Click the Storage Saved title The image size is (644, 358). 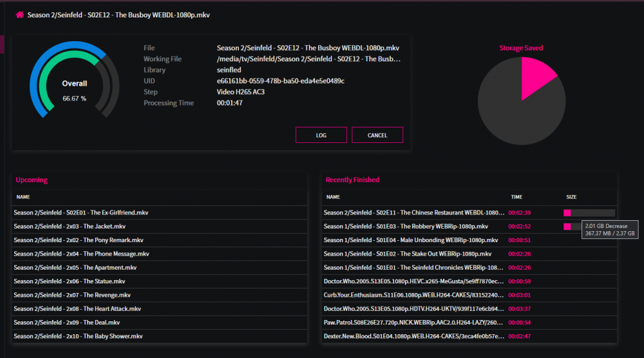pos(521,48)
